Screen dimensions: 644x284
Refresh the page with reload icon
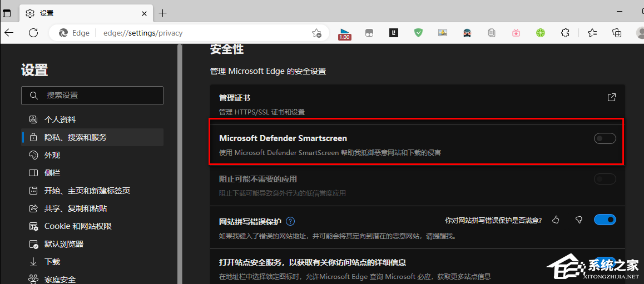[33, 33]
